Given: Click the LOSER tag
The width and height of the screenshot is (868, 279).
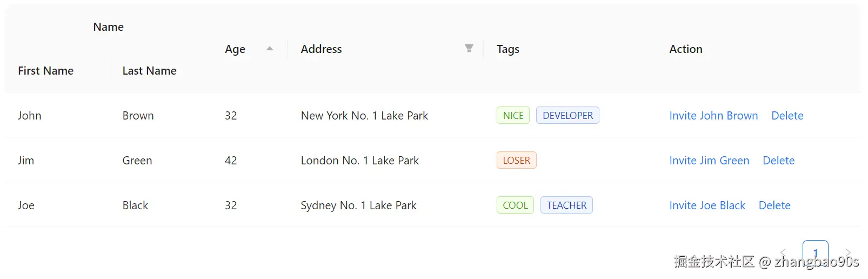Looking at the screenshot, I should click(x=516, y=161).
